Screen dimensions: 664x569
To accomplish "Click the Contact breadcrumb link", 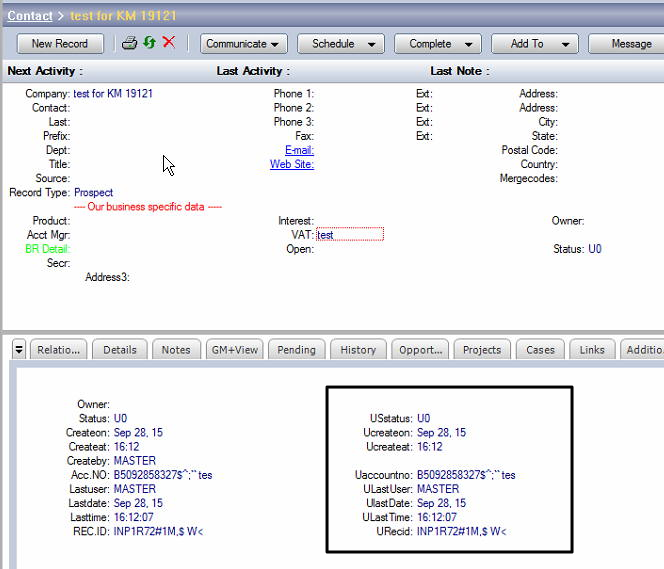I will 30,16.
